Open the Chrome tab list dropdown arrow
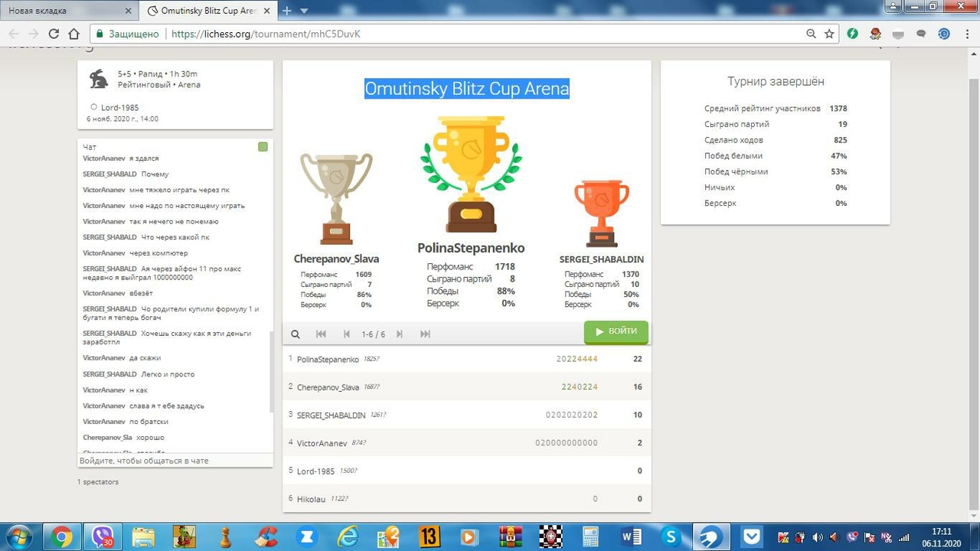The image size is (980, 551). pyautogui.click(x=304, y=11)
